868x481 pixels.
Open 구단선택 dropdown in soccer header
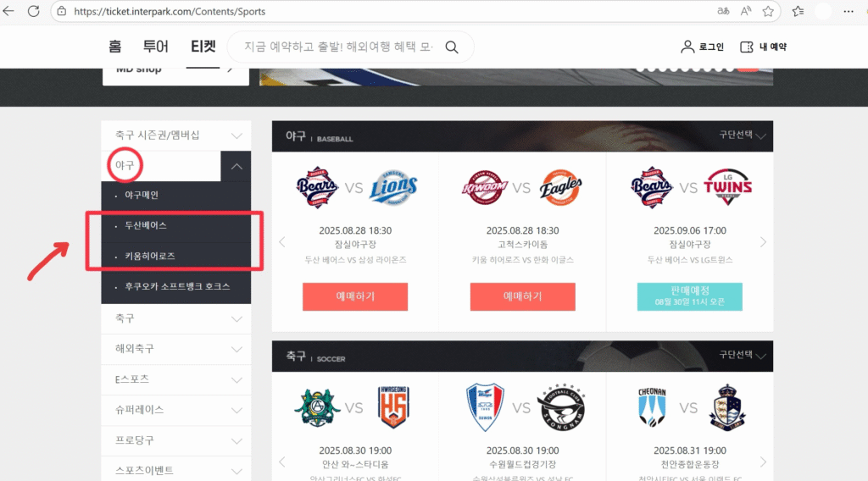coord(743,356)
